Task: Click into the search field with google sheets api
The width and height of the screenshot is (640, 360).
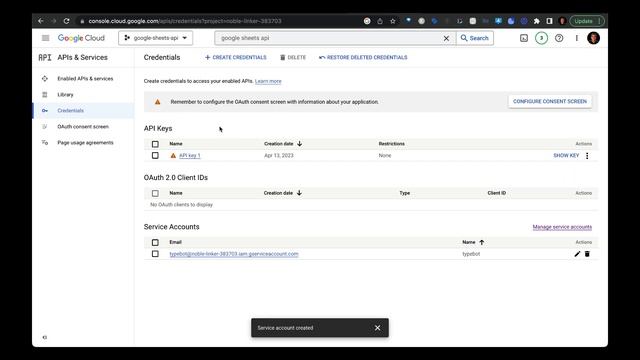Action: (329, 38)
